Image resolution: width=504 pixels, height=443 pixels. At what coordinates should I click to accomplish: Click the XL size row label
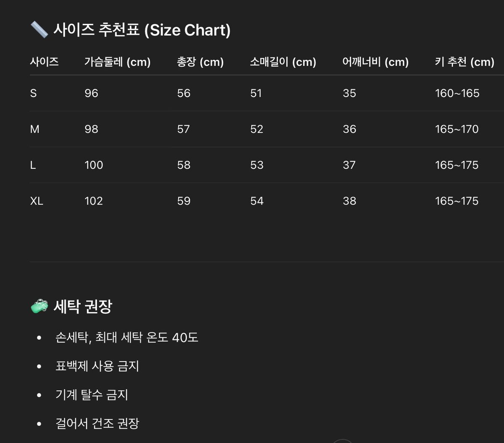click(x=37, y=201)
